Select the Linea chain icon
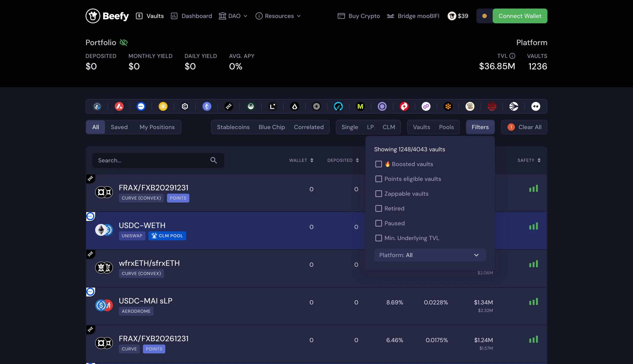The width and height of the screenshot is (633, 364). click(x=272, y=107)
